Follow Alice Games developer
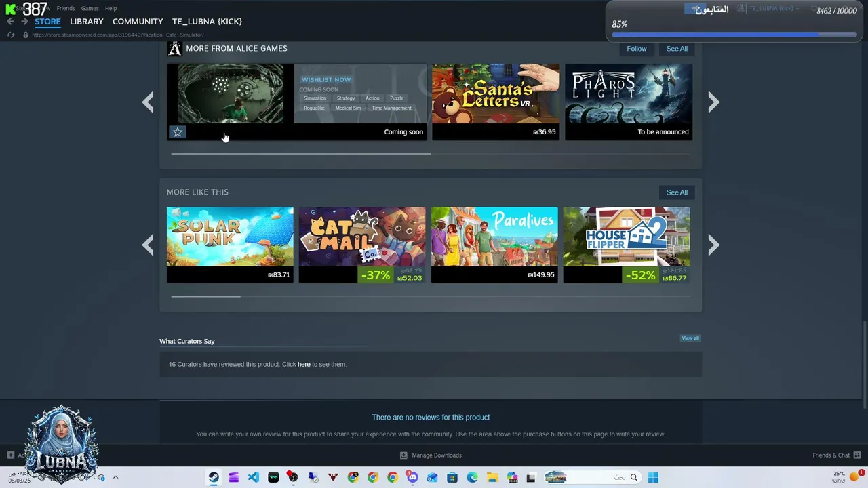 (x=637, y=49)
